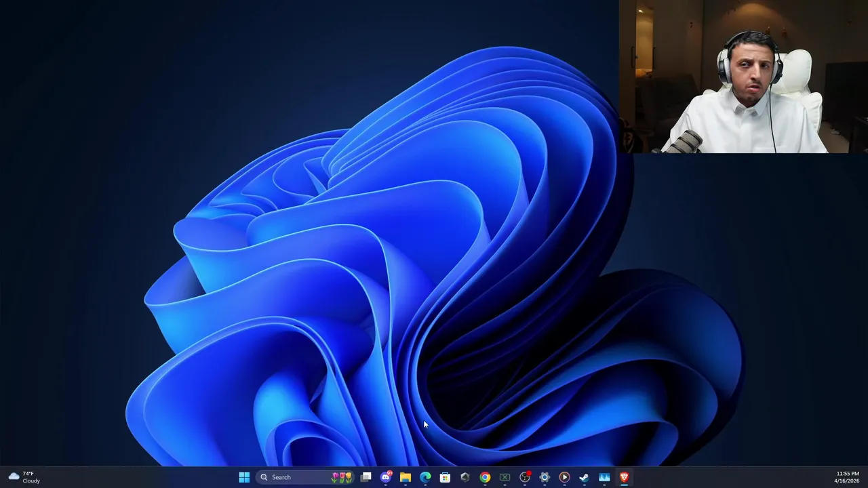
Task: Open the Task Manager graph taskbar icon
Action: point(604,477)
